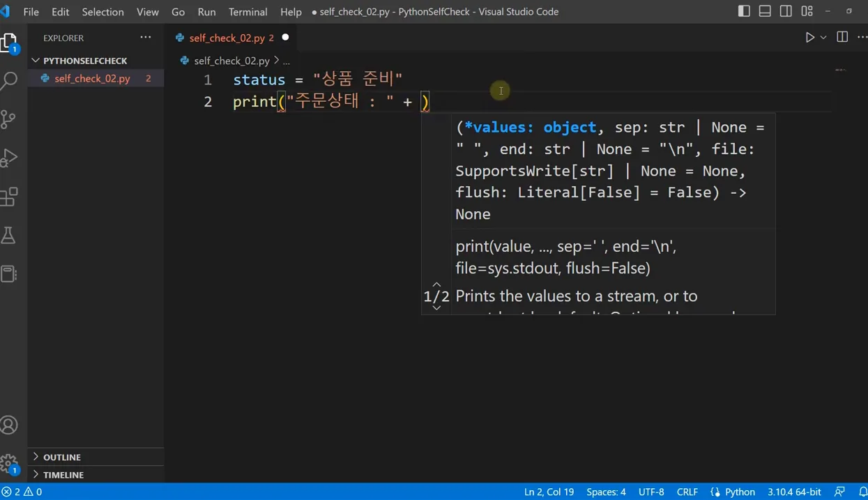Open the Accounts menu icon
Viewport: 868px width, 500px height.
[x=10, y=425]
